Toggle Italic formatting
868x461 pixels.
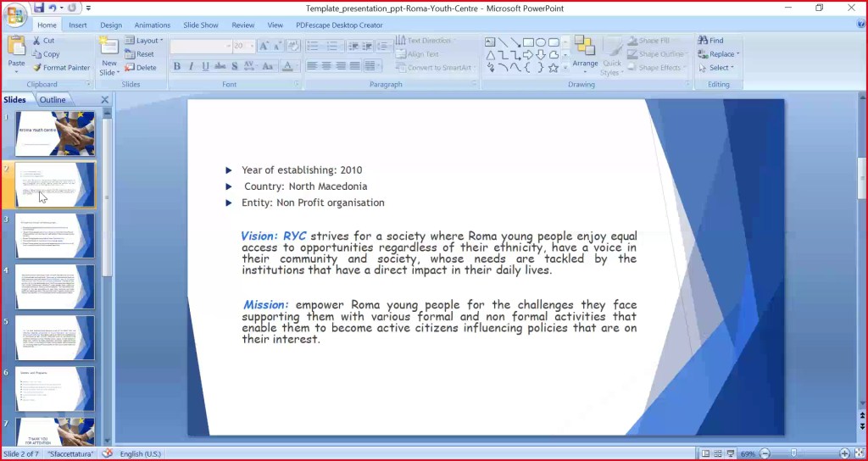[x=192, y=67]
